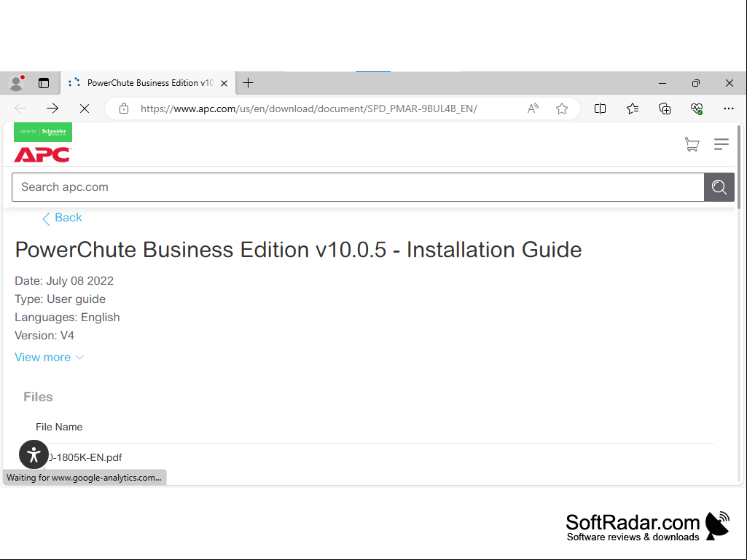Screen dimensions: 747x560
Task: Turn on Read aloud
Action: coord(533,109)
